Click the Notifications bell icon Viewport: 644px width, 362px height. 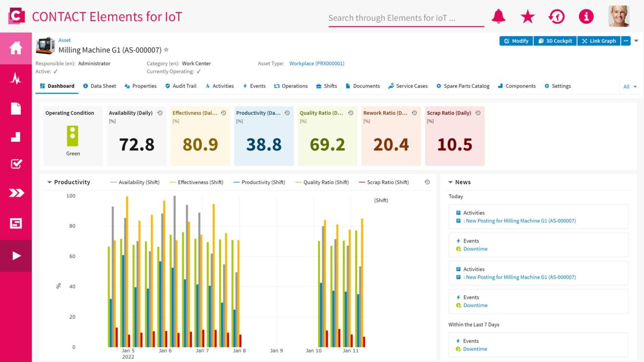point(498,16)
